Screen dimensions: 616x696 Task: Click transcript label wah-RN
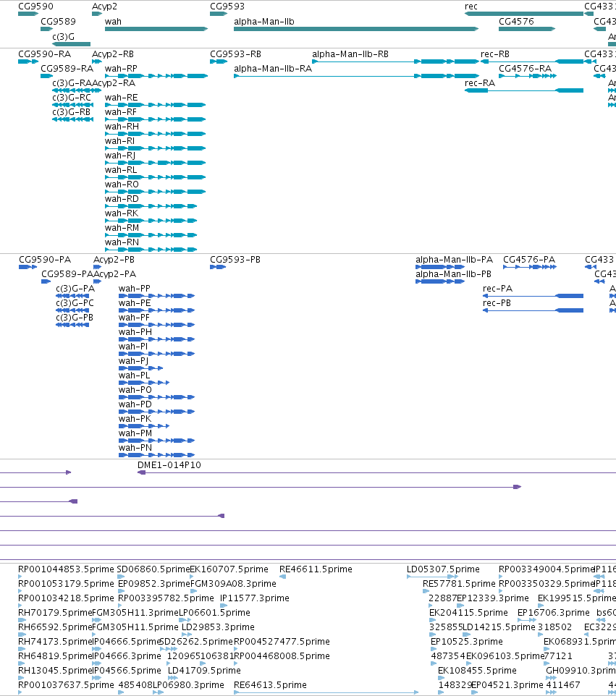[x=122, y=242]
